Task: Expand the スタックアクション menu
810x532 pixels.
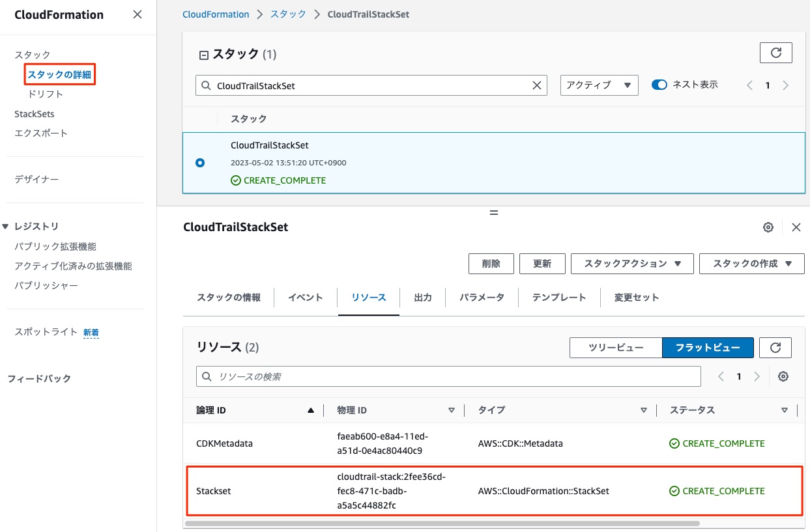Action: coord(631,264)
